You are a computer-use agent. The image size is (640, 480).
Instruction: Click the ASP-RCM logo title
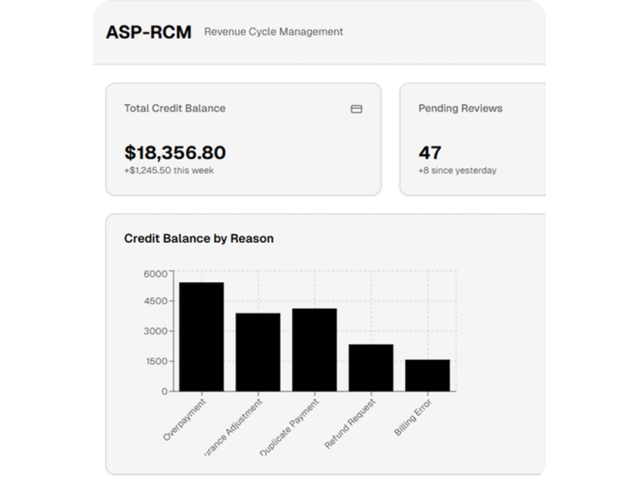[x=148, y=32]
